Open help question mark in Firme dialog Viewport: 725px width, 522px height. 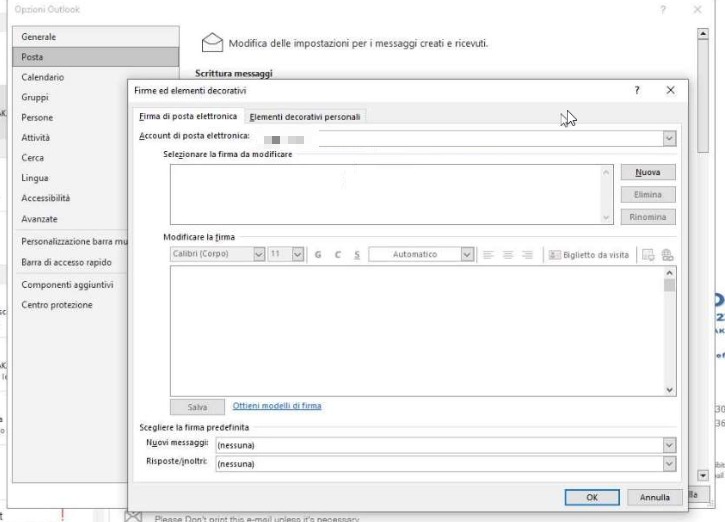pos(637,90)
